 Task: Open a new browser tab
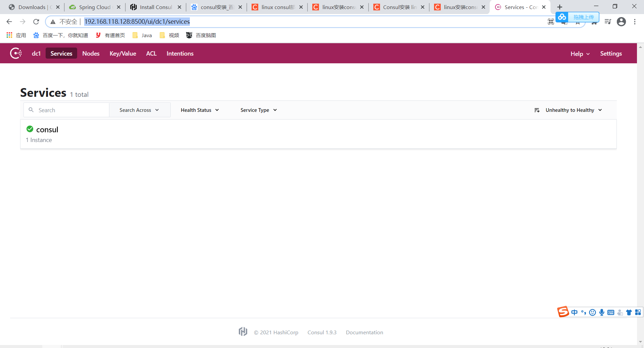[x=559, y=7]
